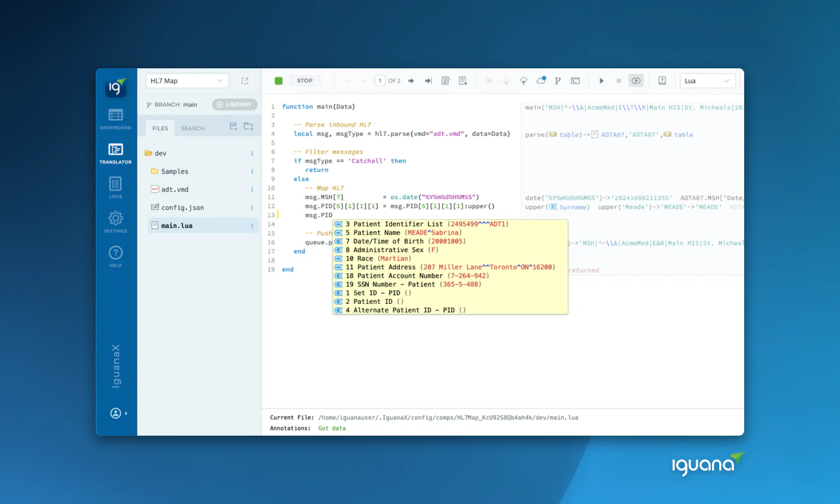
Task: Click the git branch icon in toolbar
Action: click(x=558, y=81)
